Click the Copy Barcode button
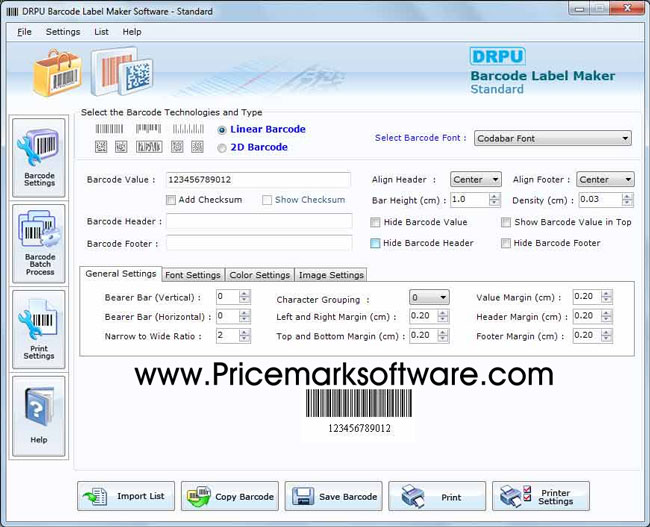 point(230,496)
